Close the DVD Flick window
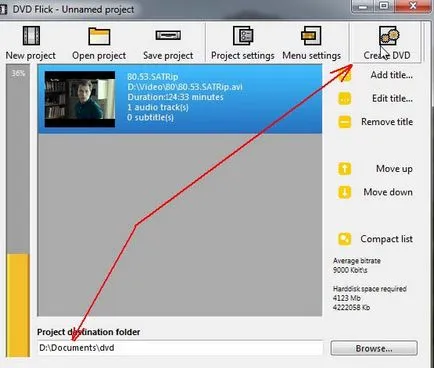434x368 pixels. pos(413,6)
